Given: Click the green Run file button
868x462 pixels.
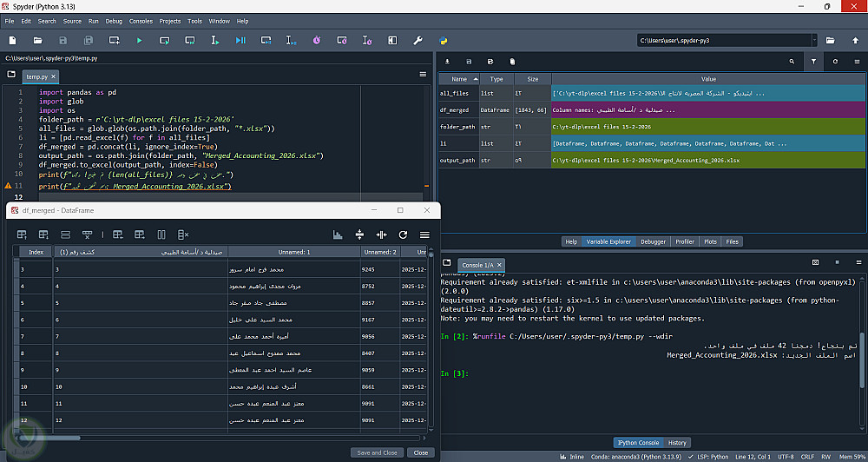Looking at the screenshot, I should point(138,40).
